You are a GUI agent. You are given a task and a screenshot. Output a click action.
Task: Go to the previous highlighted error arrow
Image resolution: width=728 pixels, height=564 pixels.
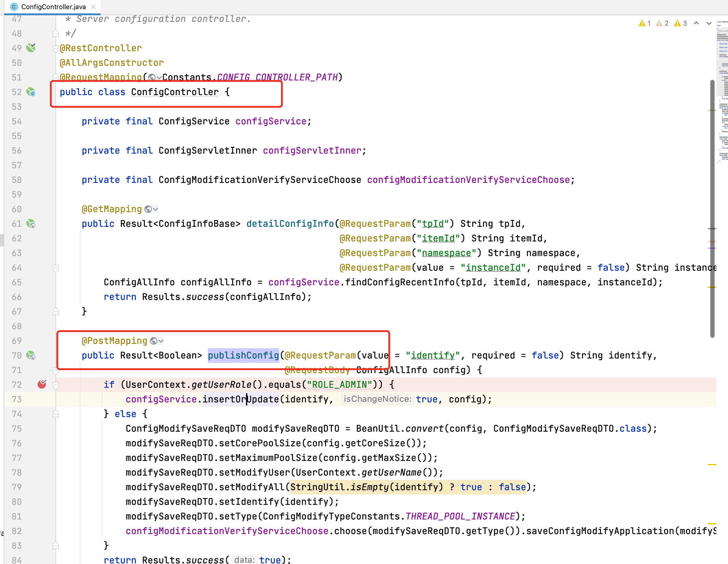click(696, 23)
